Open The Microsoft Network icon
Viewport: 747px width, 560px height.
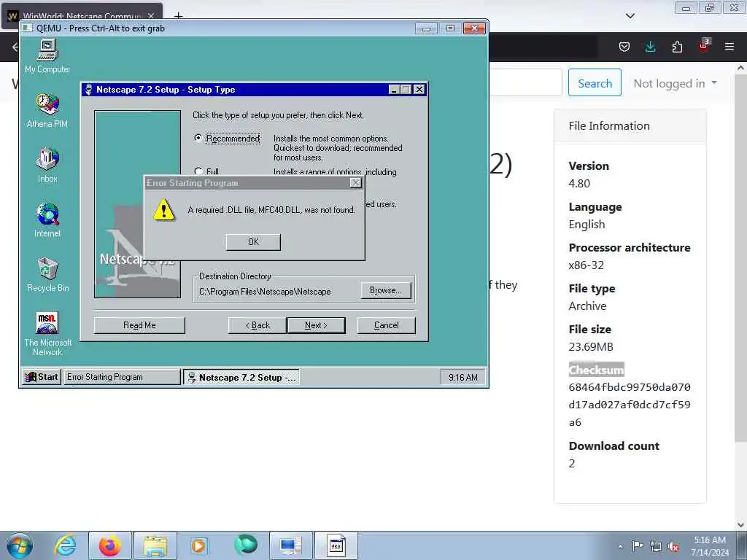pos(47,334)
